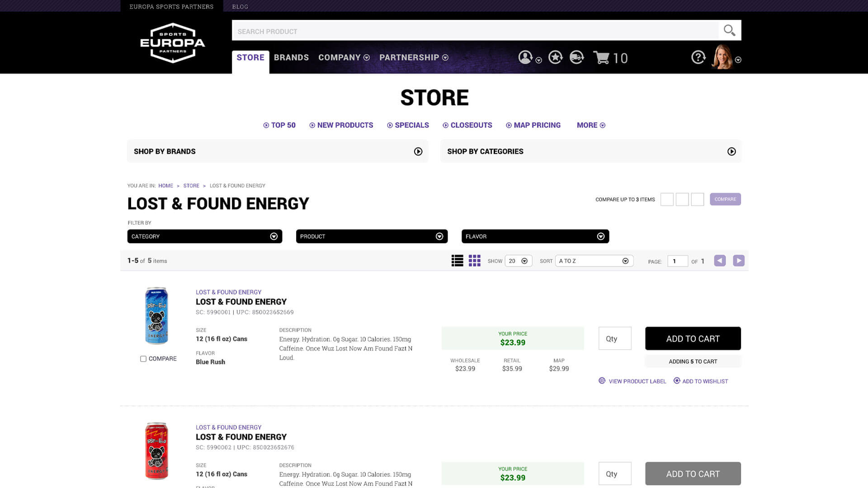
Task: Switch to list view icon
Action: click(x=457, y=261)
